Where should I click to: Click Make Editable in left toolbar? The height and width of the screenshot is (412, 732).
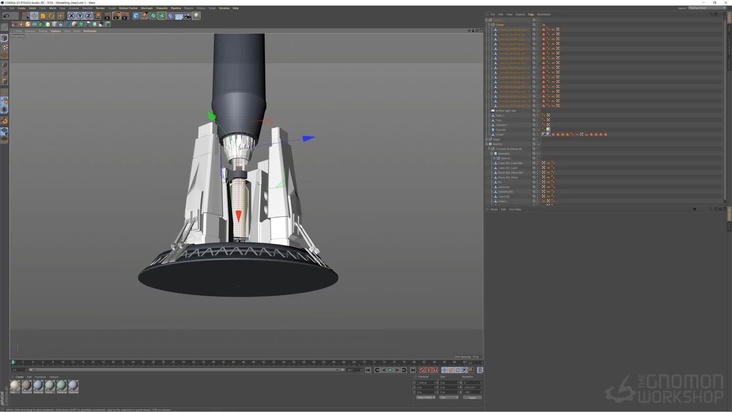(x=4, y=26)
